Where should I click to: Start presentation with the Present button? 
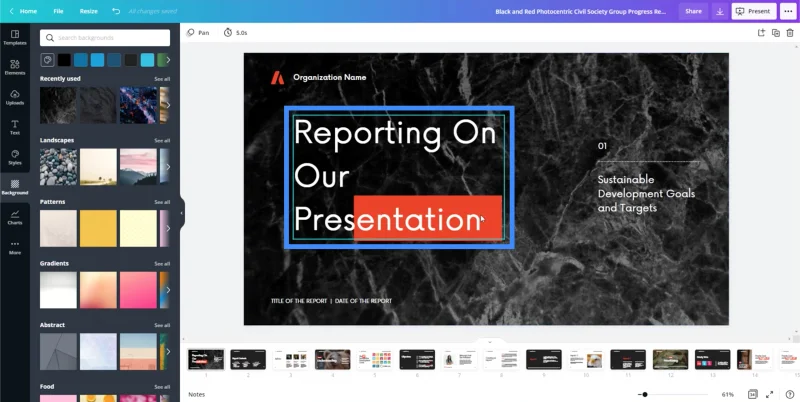[x=754, y=11]
